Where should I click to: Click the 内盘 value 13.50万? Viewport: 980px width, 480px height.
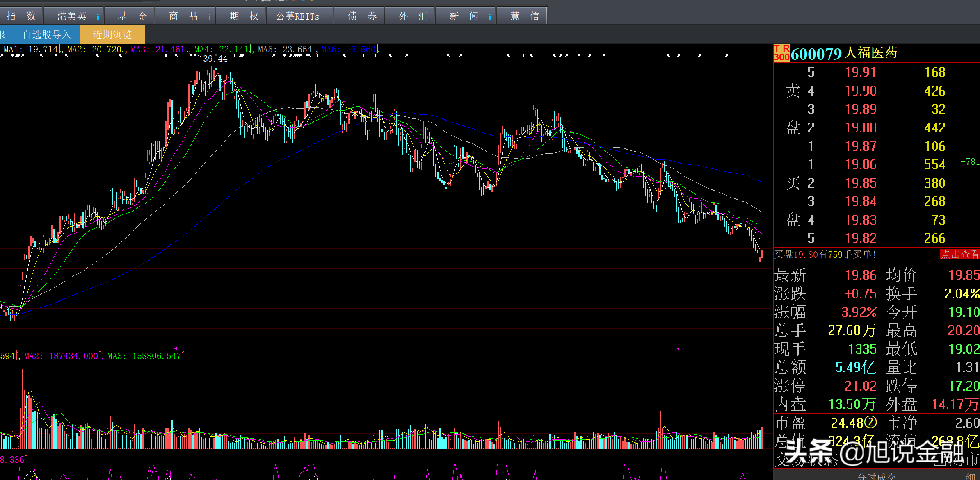click(x=852, y=404)
